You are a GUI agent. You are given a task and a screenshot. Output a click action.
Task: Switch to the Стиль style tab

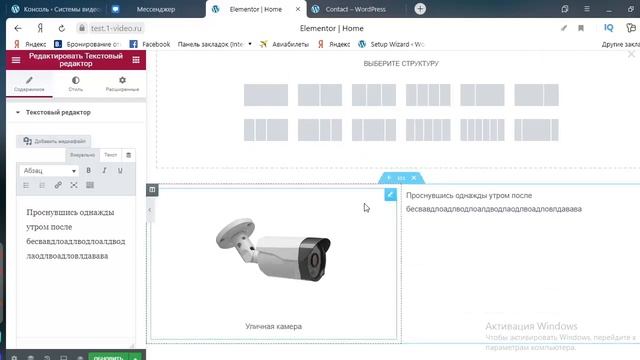point(76,84)
